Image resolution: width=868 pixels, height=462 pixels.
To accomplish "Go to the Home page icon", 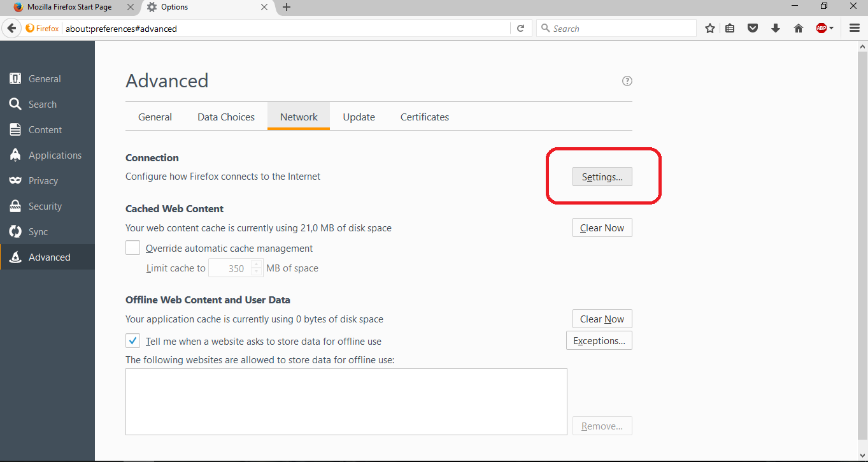I will click(x=799, y=29).
